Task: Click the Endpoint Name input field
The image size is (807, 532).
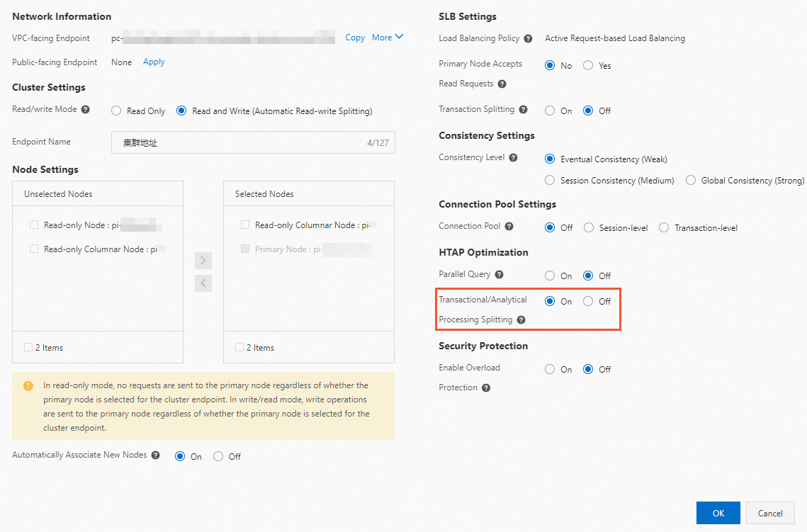Action: pos(241,142)
